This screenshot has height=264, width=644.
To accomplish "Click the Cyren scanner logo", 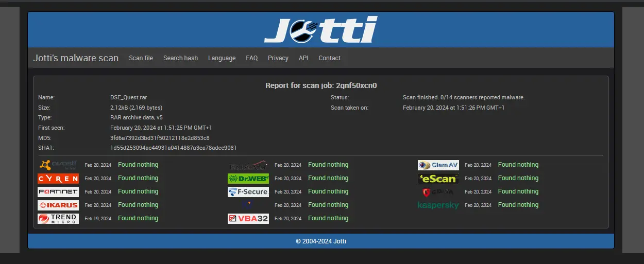I will click(58, 179).
